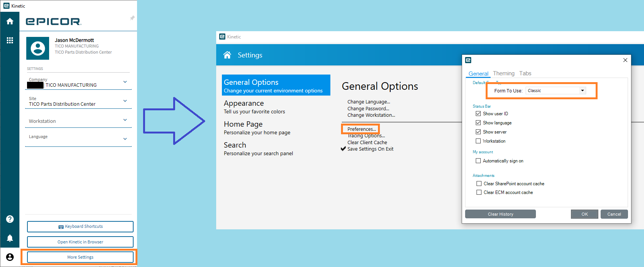Open the Help question mark icon
644x267 pixels.
coord(10,219)
